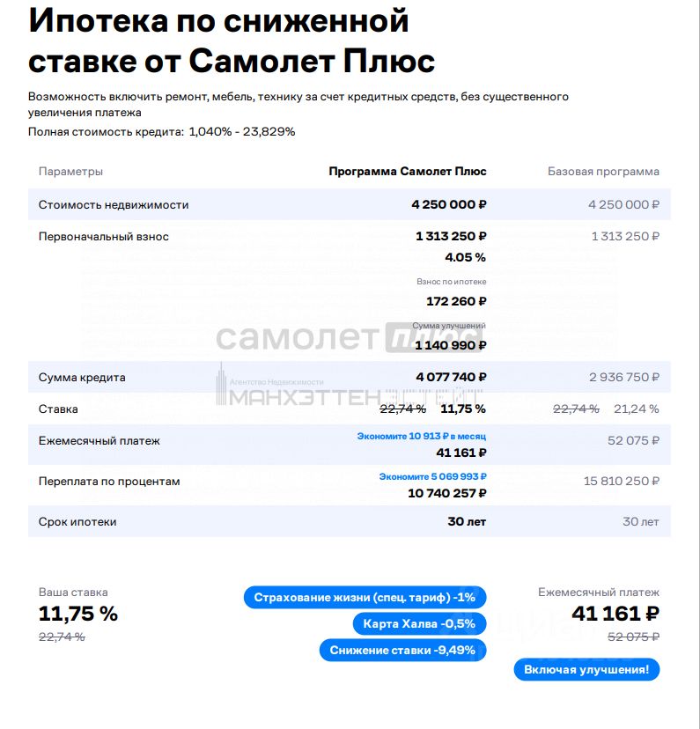
Task: Click the large Ежемесячный платеж 41 161 ₽ figure
Action: [615, 614]
